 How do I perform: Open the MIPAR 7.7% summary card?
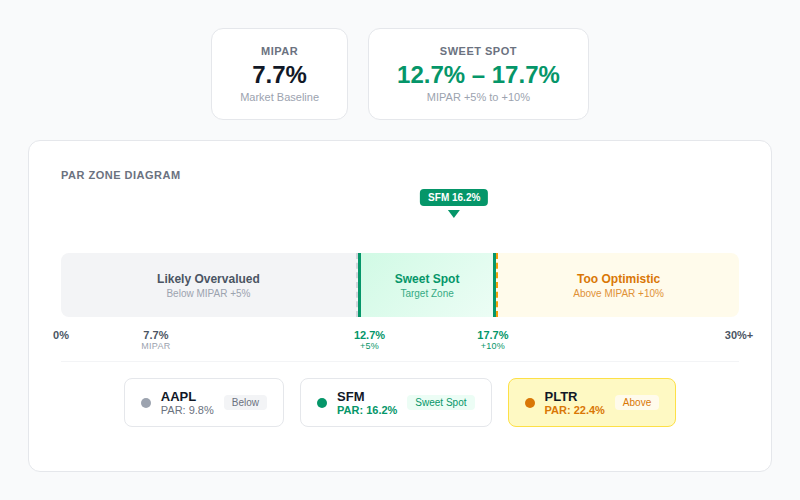click(x=280, y=74)
